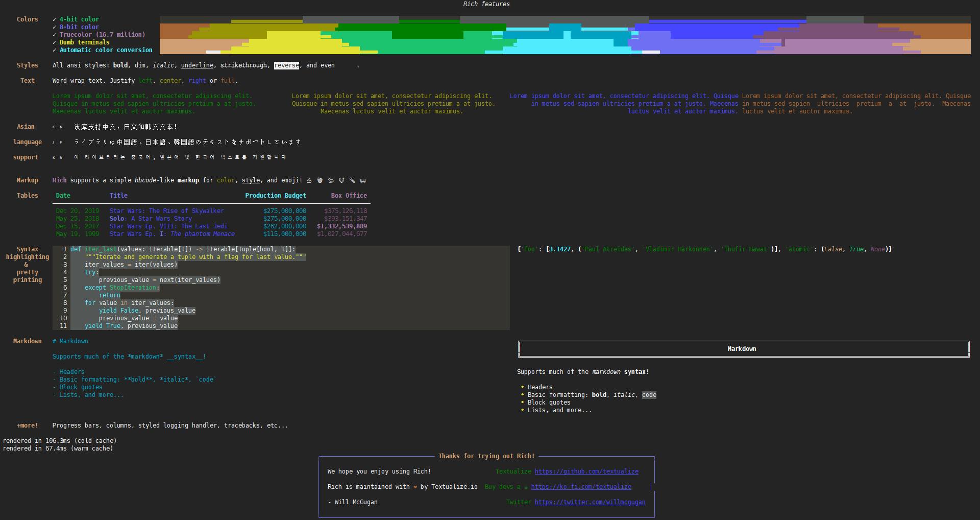Screen dimensions: 980x520
Task: Click '- Will McGugan' signature
Action: click(x=353, y=502)
